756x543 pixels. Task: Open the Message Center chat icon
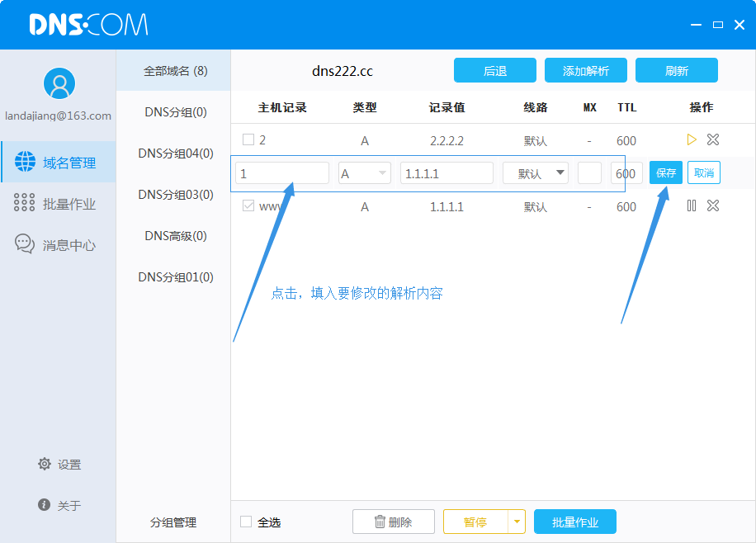point(25,244)
